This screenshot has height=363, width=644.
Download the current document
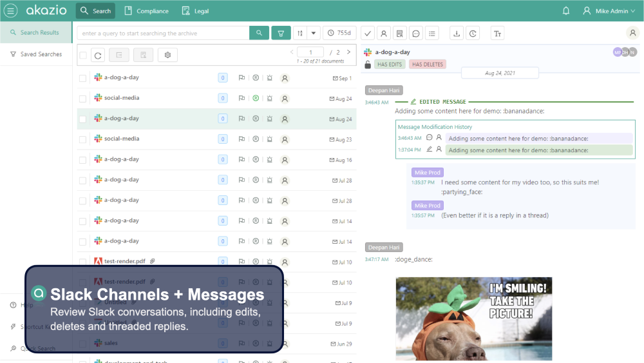(x=457, y=34)
